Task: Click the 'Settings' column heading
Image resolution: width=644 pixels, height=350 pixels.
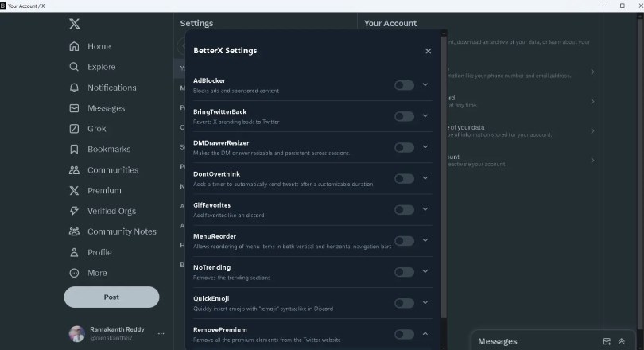Action: pyautogui.click(x=196, y=23)
